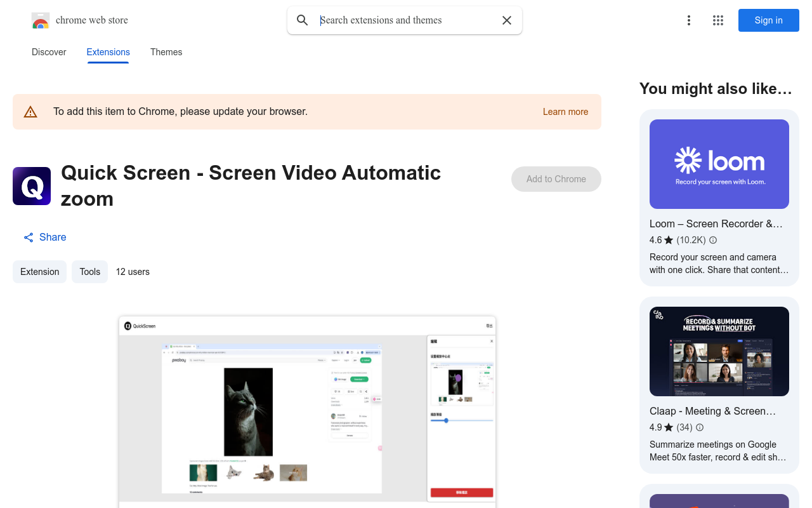
Task: Click the search magnifier icon
Action: pyautogui.click(x=303, y=20)
